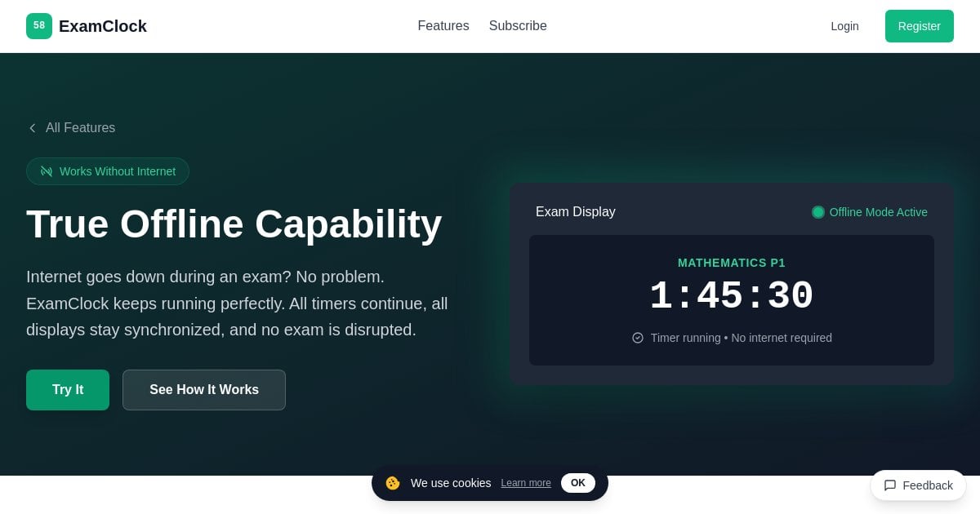Click the We use cookies text
The image size is (980, 514).
451,483
